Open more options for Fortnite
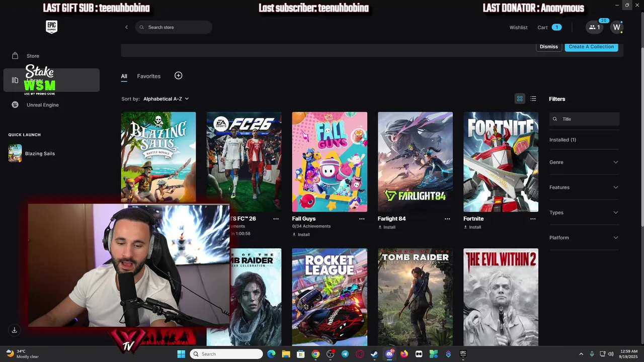The image size is (644, 362). coord(533,219)
